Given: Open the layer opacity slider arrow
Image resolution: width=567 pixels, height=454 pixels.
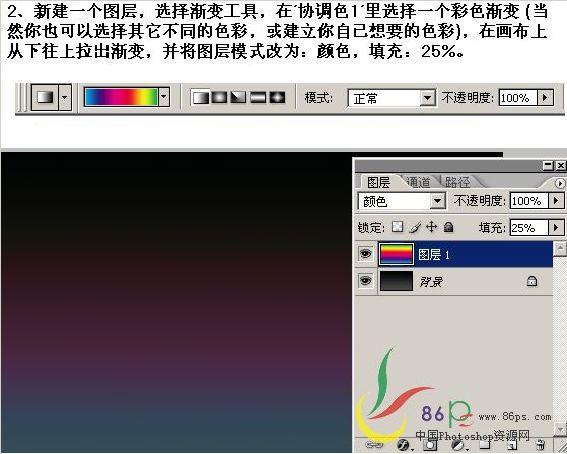Looking at the screenshot, I should point(556,201).
